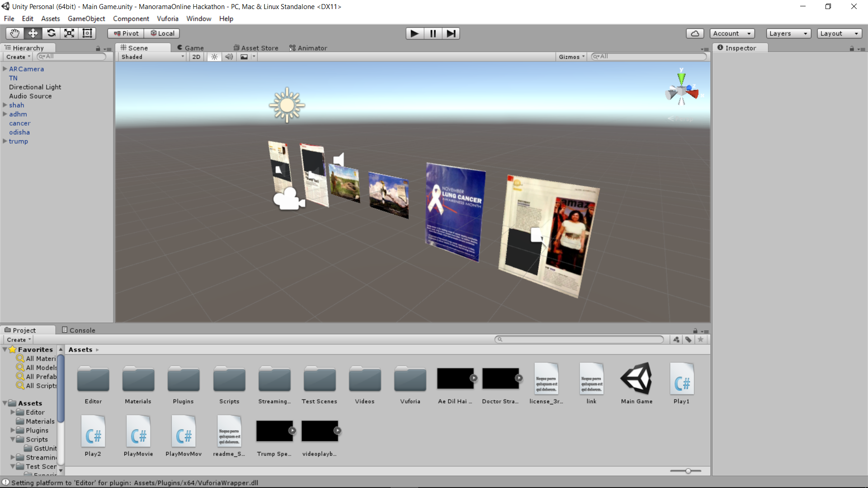
Task: Select the Rect transform tool
Action: pyautogui.click(x=87, y=33)
